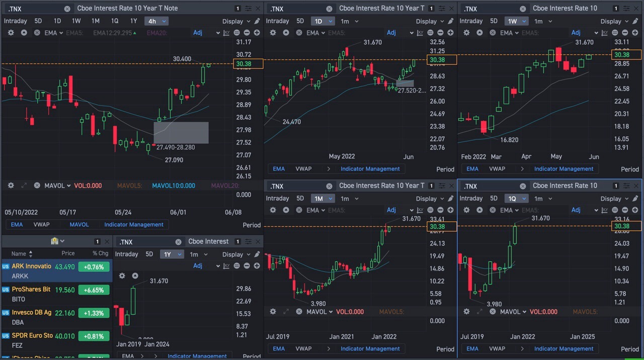Select ARK Innovation ARKK watchlist row

[x=56, y=271]
